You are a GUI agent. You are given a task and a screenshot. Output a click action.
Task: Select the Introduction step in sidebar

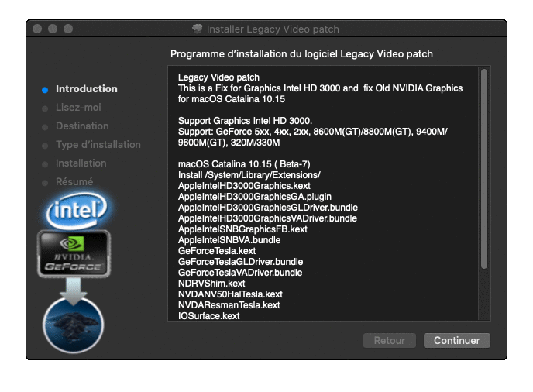86,89
